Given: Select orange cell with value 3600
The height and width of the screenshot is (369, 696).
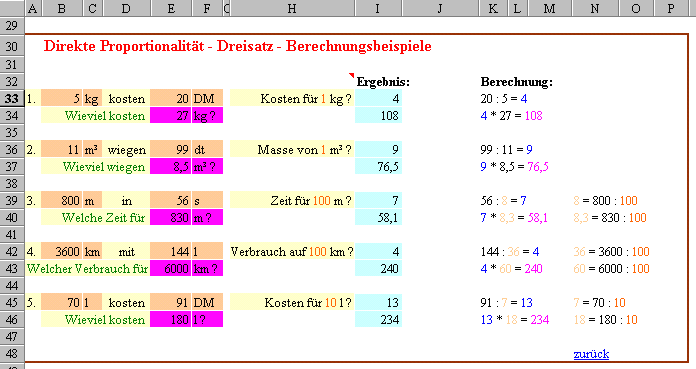Looking at the screenshot, I should [x=61, y=252].
